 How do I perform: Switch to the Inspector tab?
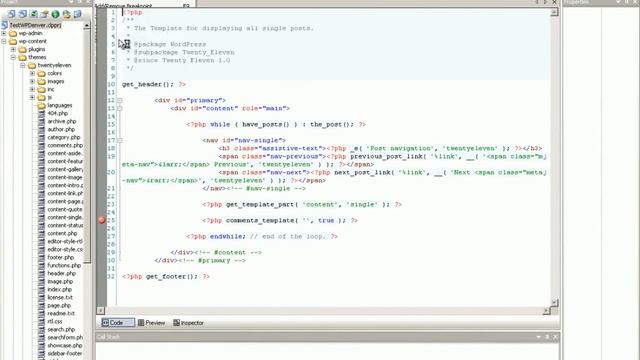188,323
